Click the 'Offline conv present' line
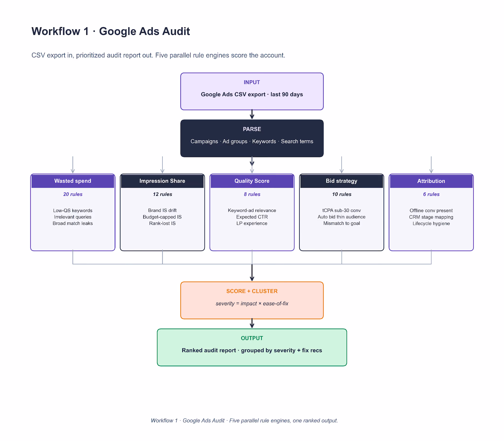 431,210
